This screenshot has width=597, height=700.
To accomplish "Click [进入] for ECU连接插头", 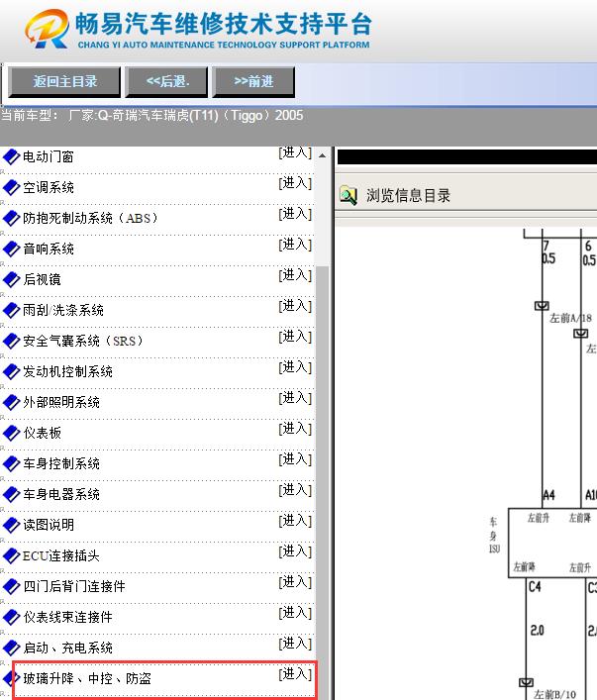I will tap(295, 551).
